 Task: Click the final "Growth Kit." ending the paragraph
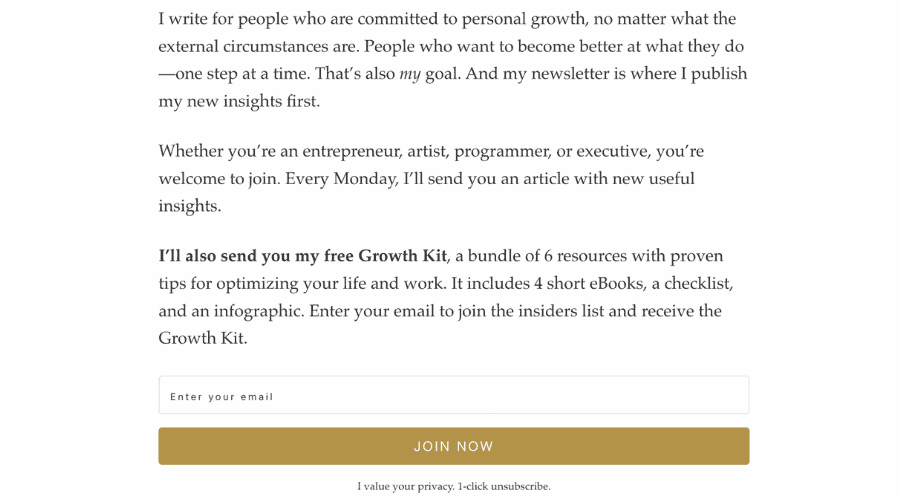[x=203, y=339]
